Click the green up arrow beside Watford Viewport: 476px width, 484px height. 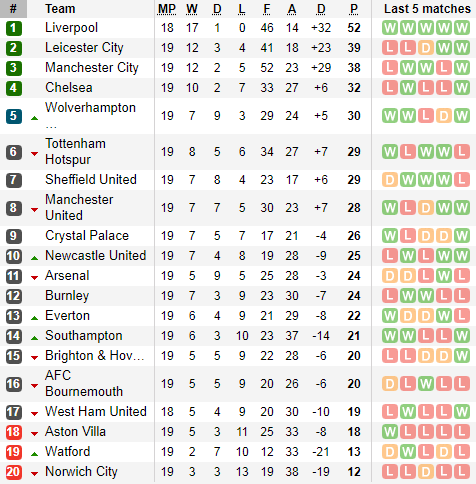click(x=34, y=454)
